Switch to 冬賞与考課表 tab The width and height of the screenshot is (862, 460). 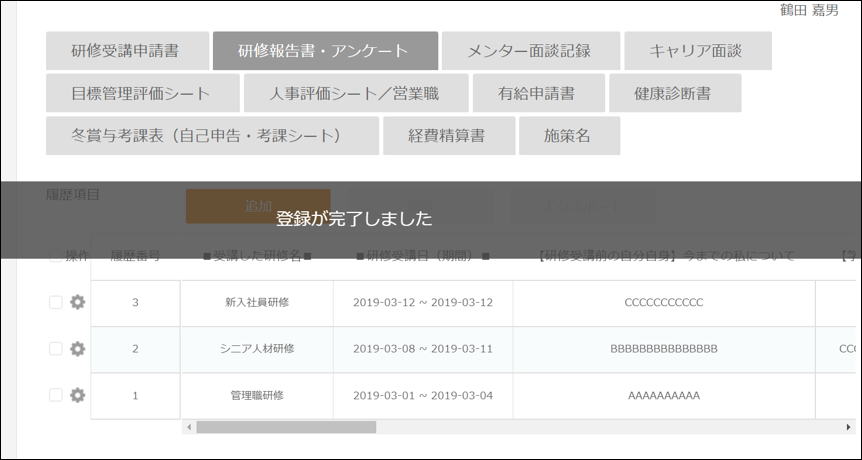(x=212, y=136)
